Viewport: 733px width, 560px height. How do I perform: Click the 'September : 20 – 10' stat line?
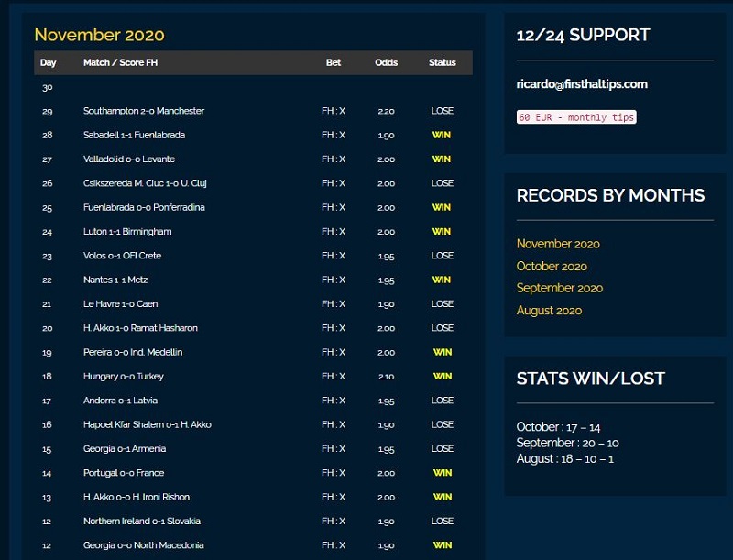coord(567,443)
